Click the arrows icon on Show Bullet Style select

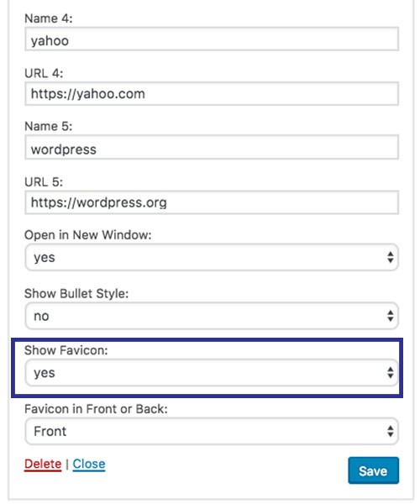(x=390, y=316)
